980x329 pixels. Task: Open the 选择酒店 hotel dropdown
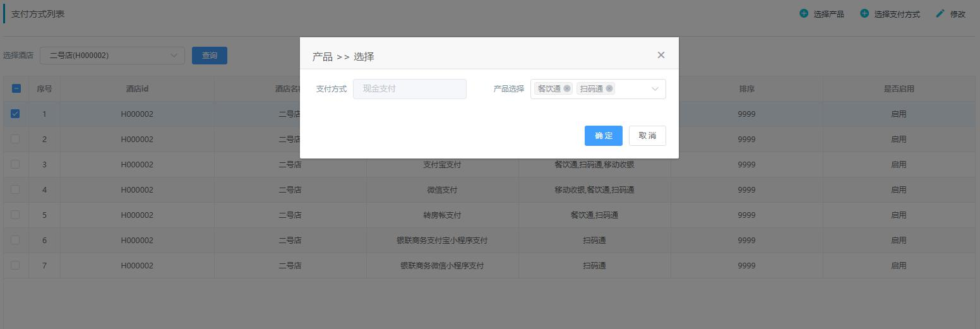coord(112,56)
